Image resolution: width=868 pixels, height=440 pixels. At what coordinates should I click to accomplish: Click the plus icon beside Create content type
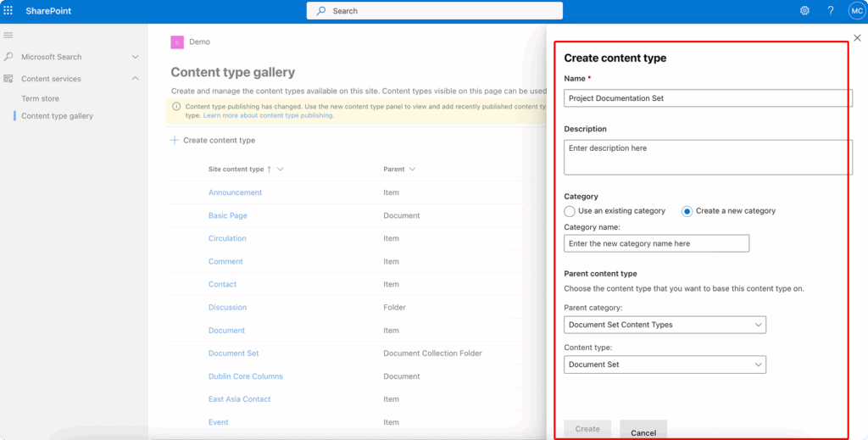tap(175, 140)
